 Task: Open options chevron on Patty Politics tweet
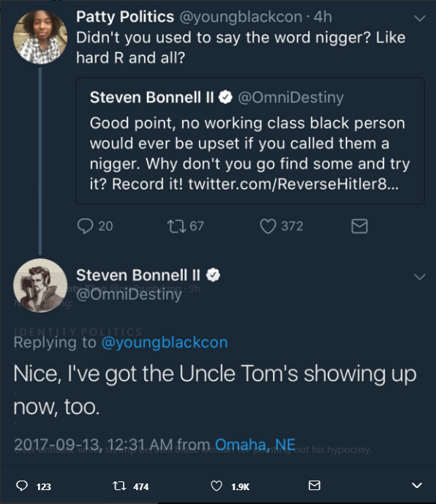(420, 18)
